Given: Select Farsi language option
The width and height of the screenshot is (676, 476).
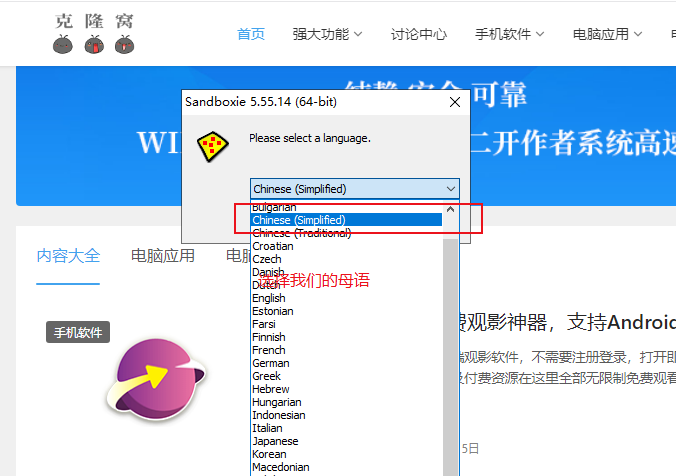Looking at the screenshot, I should coord(347,324).
